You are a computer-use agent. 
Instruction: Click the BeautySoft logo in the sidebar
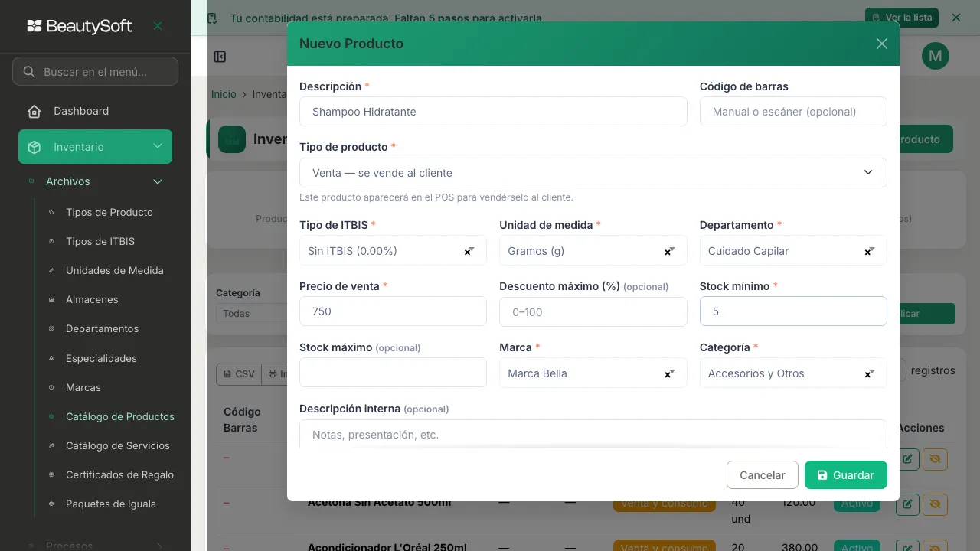point(80,26)
